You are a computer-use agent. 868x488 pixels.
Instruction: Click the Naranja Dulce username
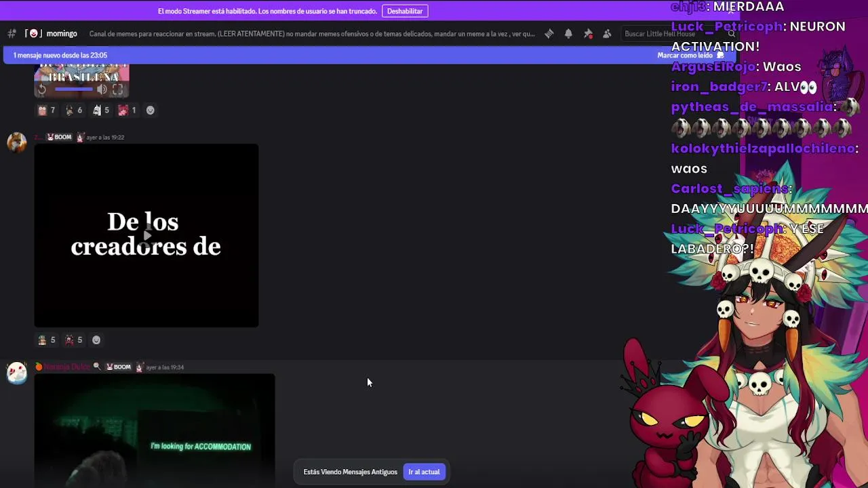[x=66, y=367]
